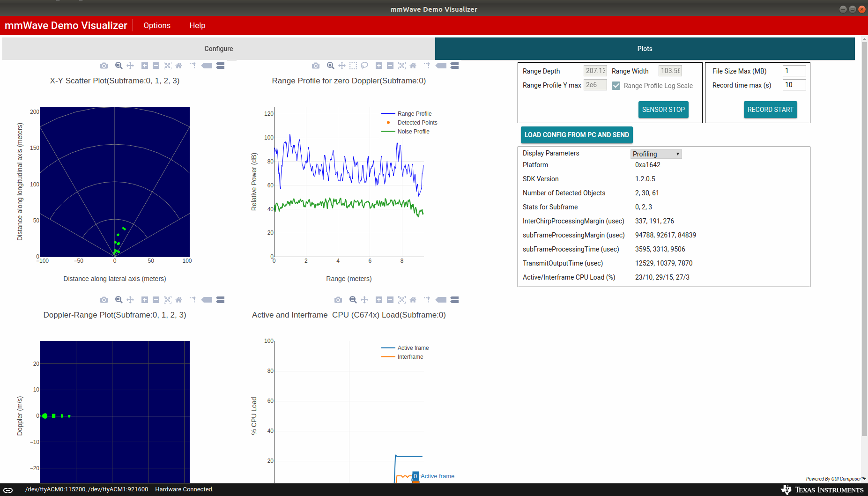Select Pan tool in X-Y Scatter Plot toolbar
Viewport: 868px width, 496px height.
[130, 66]
